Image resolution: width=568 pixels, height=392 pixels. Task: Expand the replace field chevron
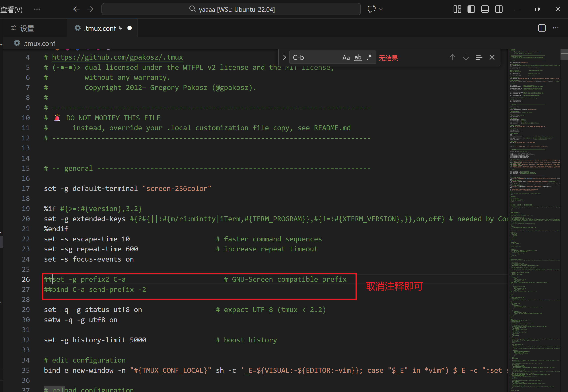pos(284,58)
